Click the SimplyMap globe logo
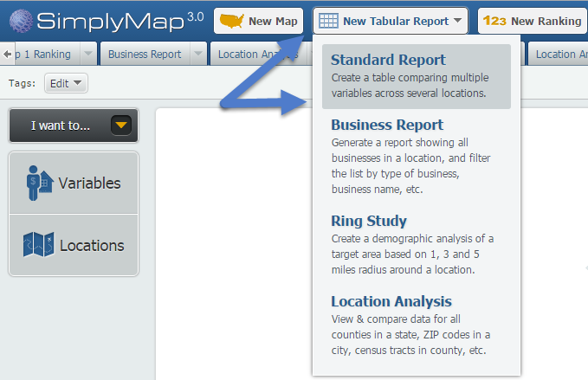 click(x=21, y=21)
